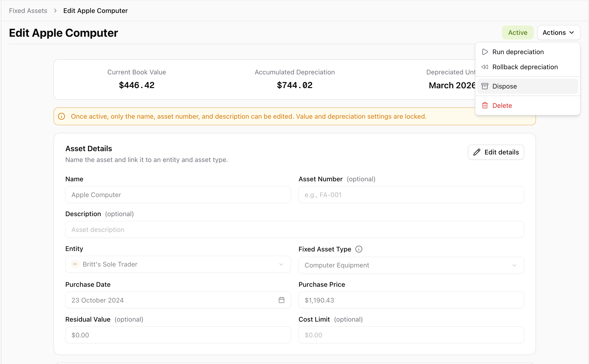Screen dimensions: 589x364
Task: Click the Edit details button
Action: coord(496,152)
